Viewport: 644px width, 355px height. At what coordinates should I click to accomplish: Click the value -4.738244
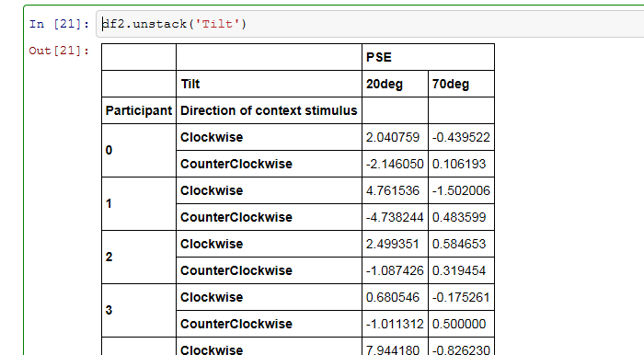click(x=395, y=217)
